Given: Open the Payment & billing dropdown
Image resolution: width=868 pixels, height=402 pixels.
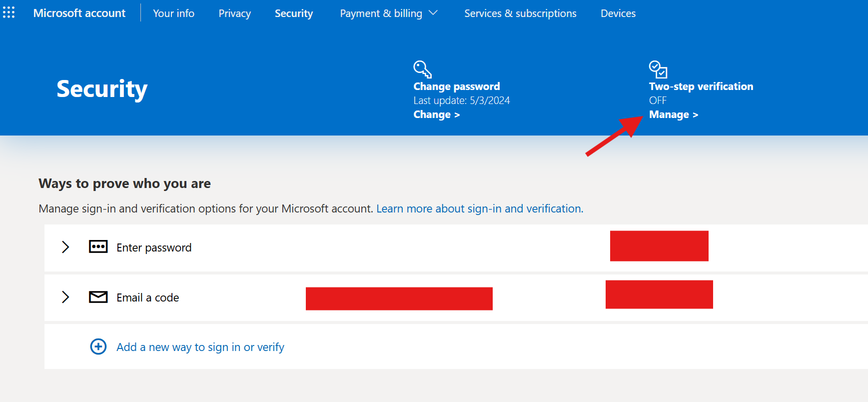Looking at the screenshot, I should point(388,13).
